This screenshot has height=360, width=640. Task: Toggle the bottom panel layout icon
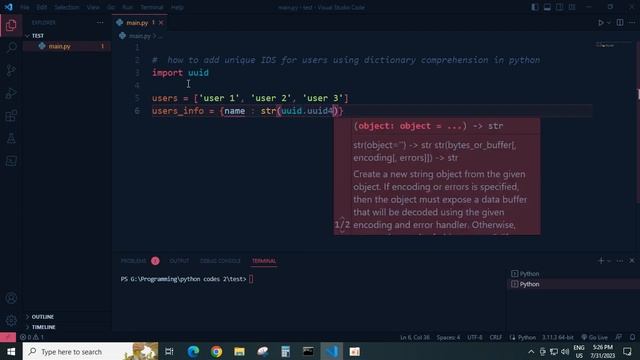coord(547,7)
